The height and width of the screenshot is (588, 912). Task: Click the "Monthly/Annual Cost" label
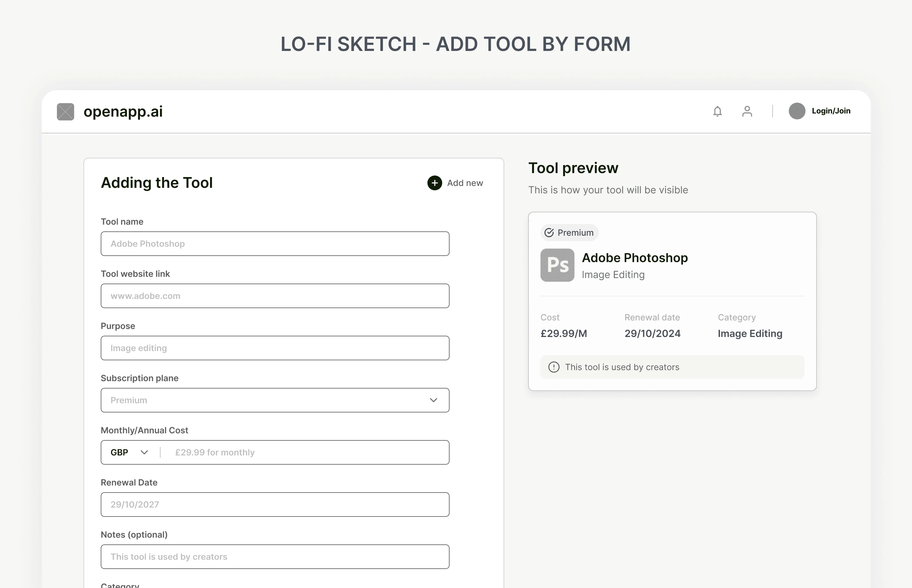[144, 430]
